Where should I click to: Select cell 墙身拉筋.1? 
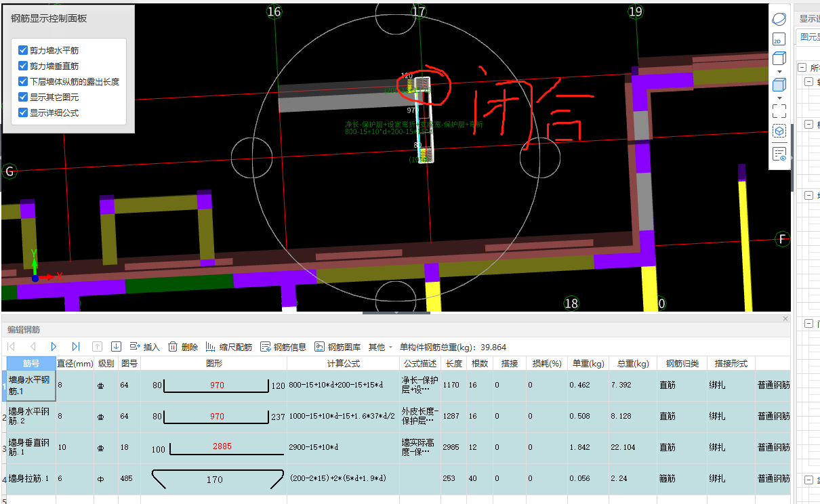click(31, 479)
